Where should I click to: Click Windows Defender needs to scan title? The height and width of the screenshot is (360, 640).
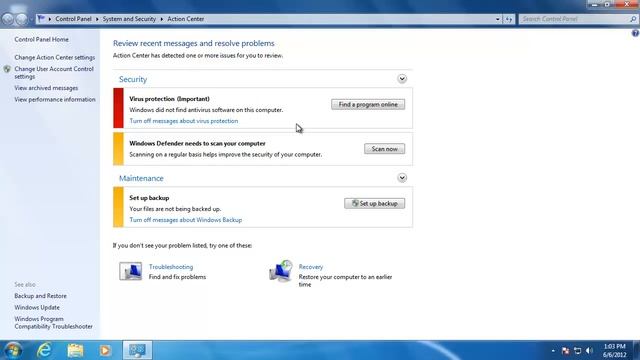[x=198, y=143]
